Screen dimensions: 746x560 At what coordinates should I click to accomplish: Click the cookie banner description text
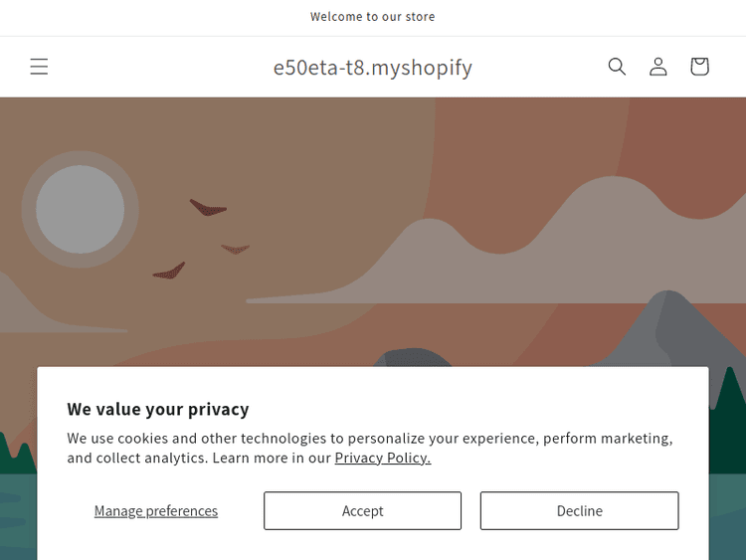(370, 448)
